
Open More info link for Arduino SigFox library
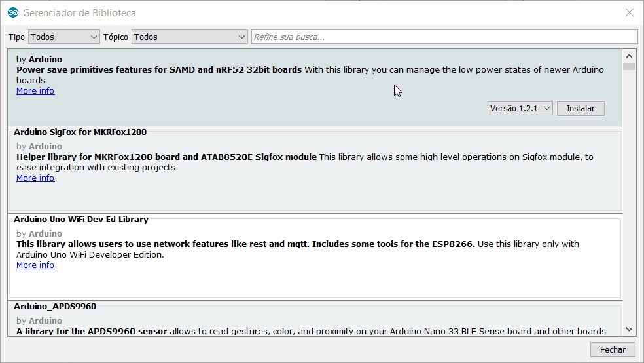point(35,178)
